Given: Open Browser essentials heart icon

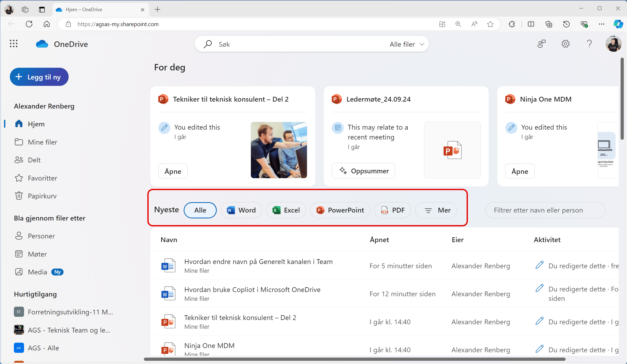Looking at the screenshot, I should pos(584,24).
